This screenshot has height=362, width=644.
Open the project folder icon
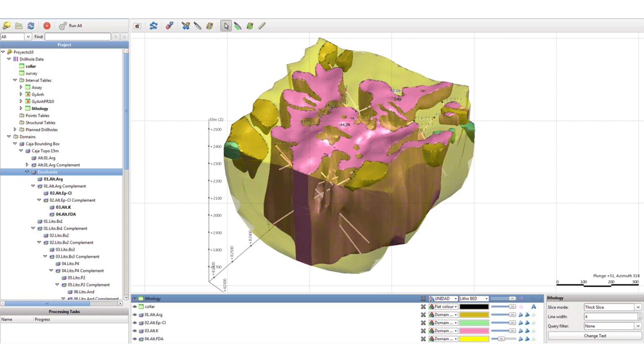(19, 26)
